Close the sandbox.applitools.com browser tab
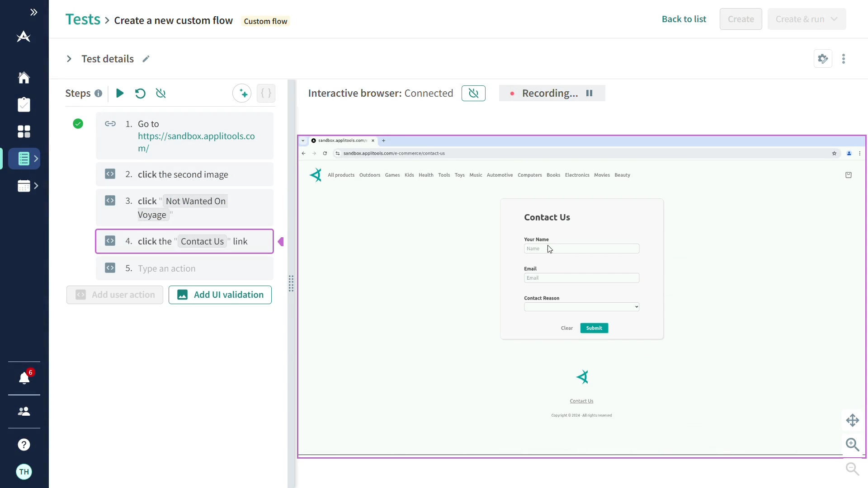 tap(373, 141)
